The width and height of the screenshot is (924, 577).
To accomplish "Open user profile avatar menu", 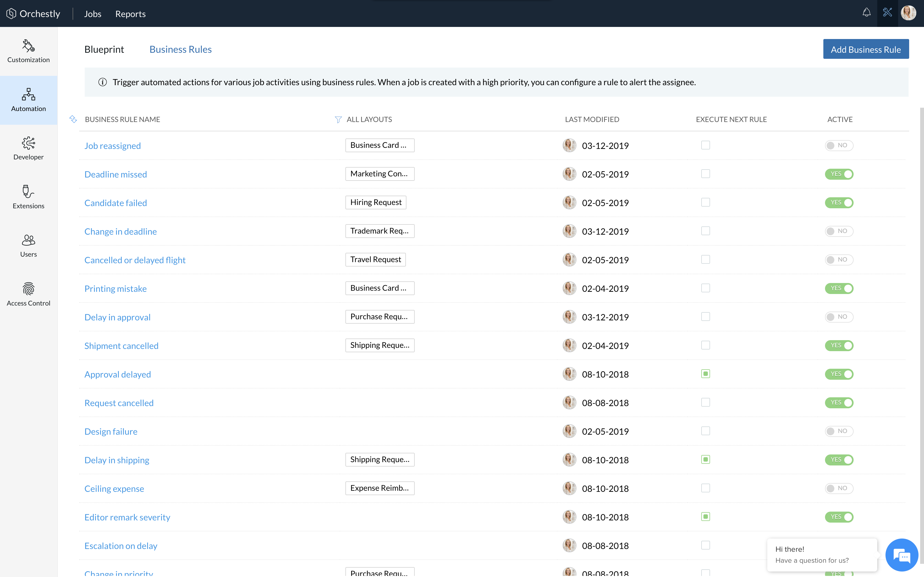I will 908,13.
